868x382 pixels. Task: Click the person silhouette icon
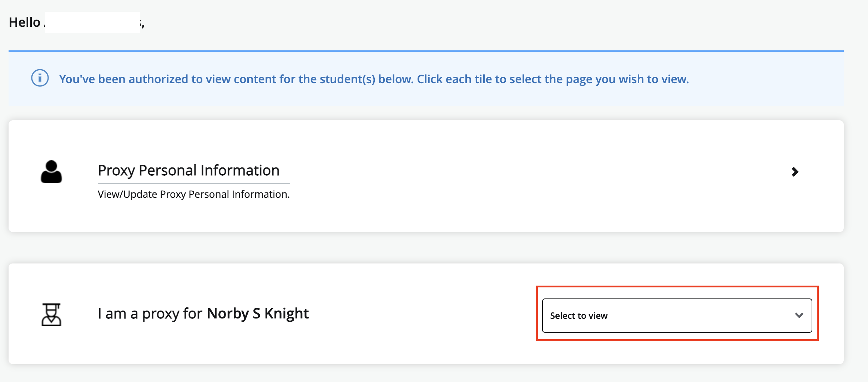point(51,172)
